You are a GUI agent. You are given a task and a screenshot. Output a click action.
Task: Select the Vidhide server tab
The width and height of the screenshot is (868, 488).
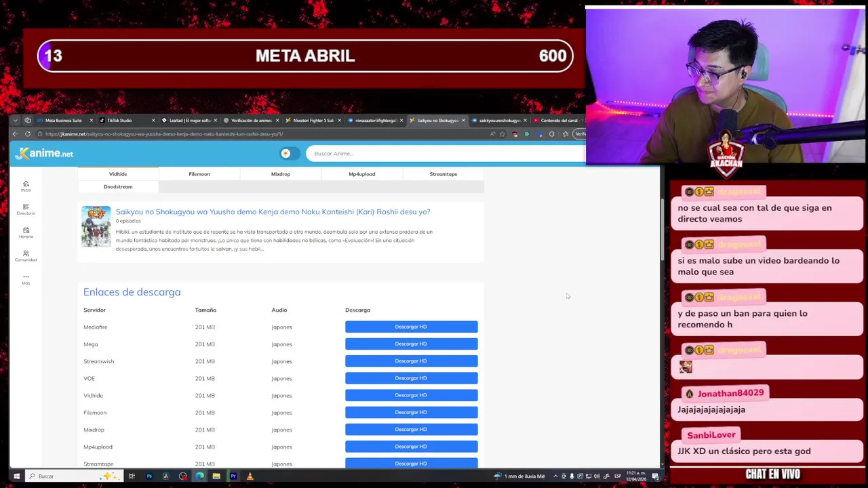pos(118,174)
